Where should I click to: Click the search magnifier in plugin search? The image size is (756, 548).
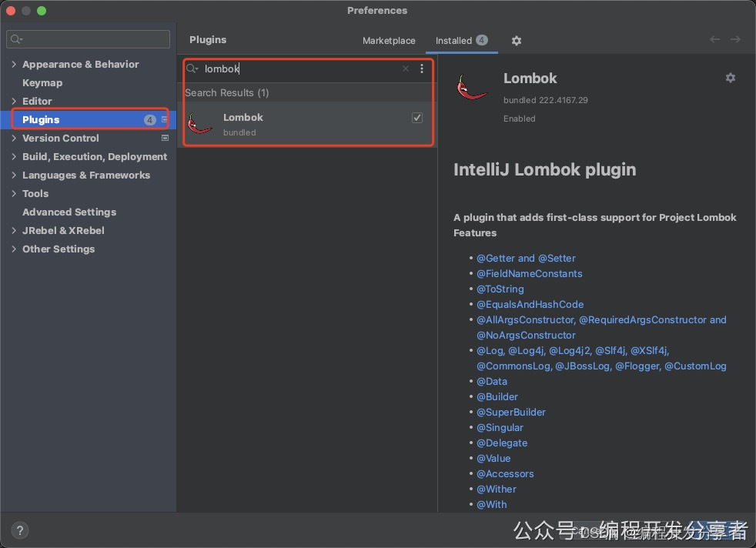(192, 68)
